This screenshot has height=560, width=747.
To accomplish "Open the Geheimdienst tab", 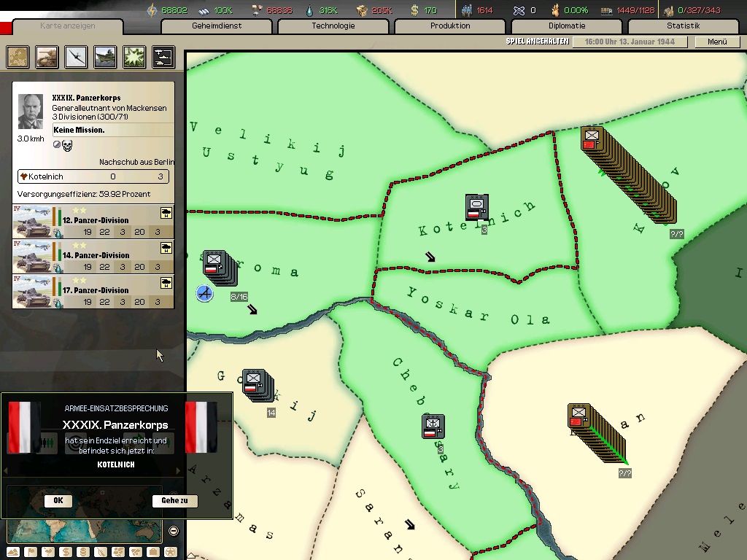I will (x=217, y=26).
